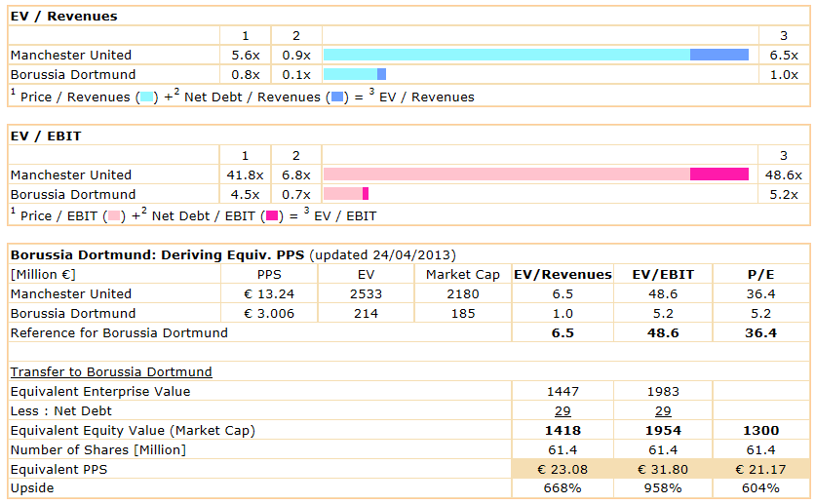Select Manchester United EV value '2533'
Viewport: 815px width, 504px height.
click(366, 294)
